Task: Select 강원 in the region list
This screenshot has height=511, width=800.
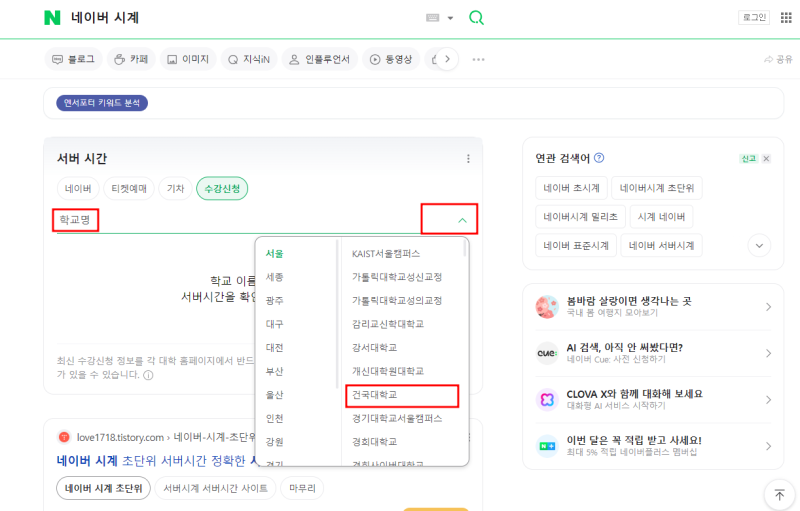Action: 274,442
